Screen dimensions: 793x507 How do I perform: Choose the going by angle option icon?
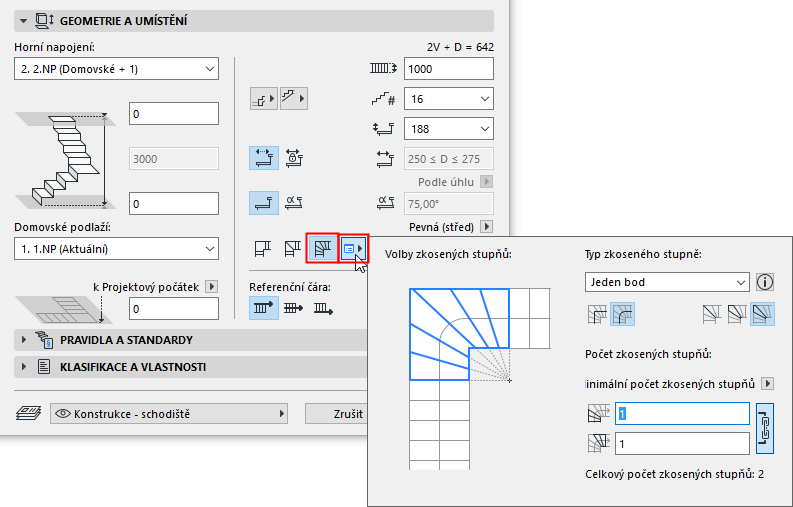[x=294, y=202]
